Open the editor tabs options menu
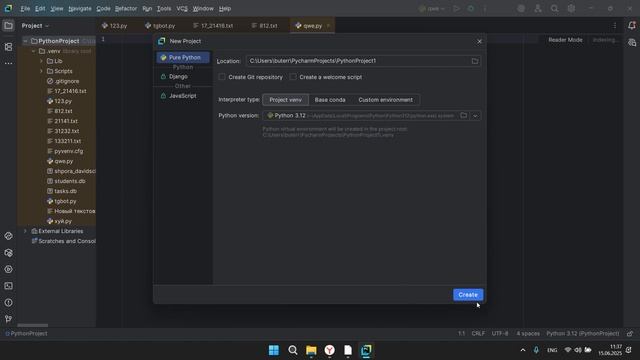 pos(615,26)
